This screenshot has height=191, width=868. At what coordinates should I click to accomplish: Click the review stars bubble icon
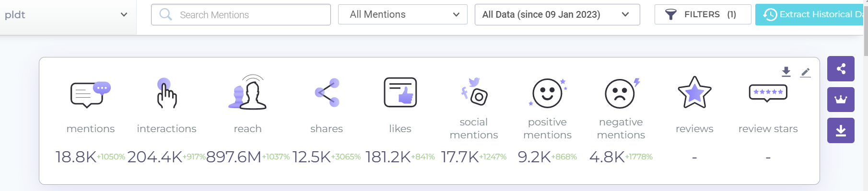tap(768, 93)
